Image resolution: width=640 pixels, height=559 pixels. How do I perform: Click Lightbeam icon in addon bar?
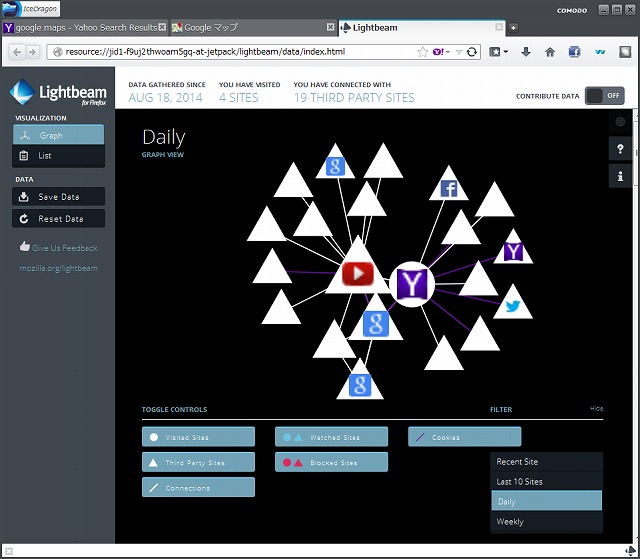coord(632,551)
